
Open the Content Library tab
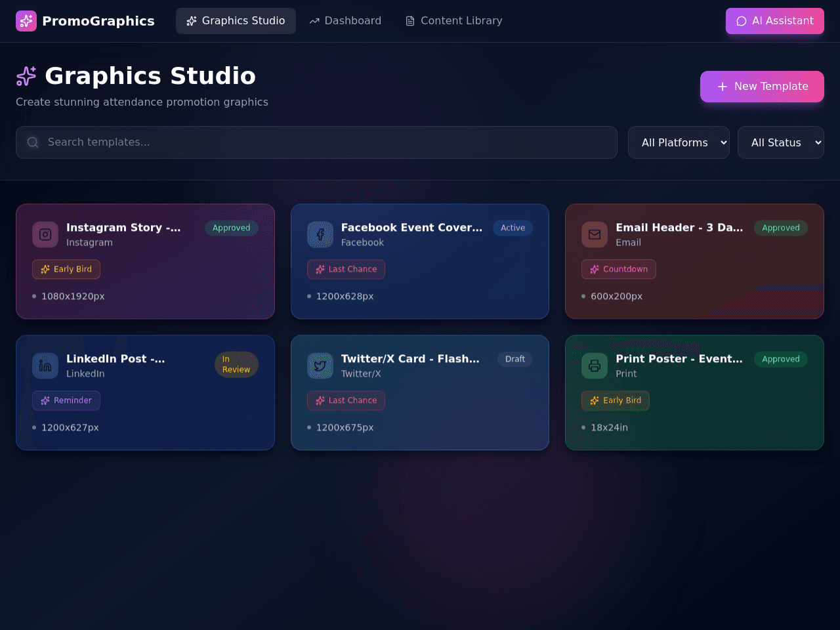coord(454,21)
